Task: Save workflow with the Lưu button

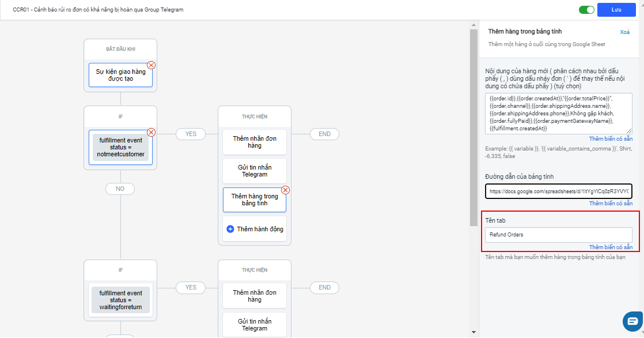Action: [616, 10]
